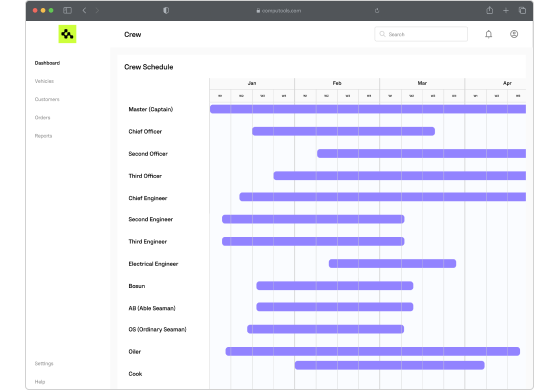
Task: Open a new tab with the plus icon
Action: [x=506, y=11]
